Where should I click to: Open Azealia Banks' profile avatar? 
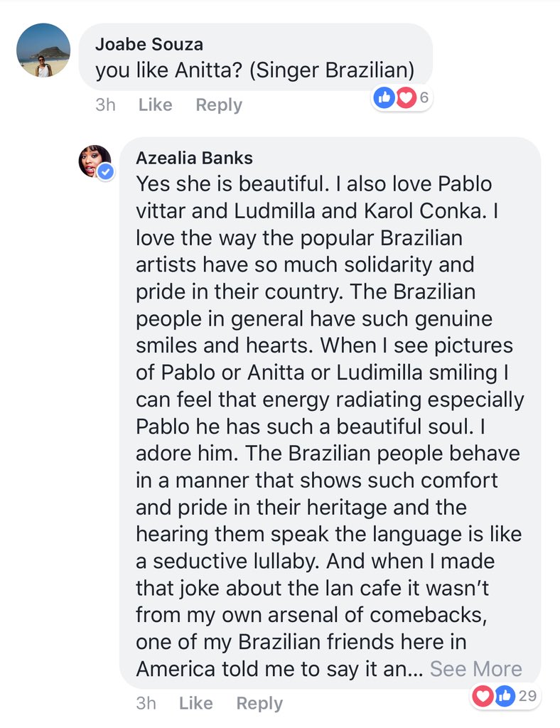95,161
